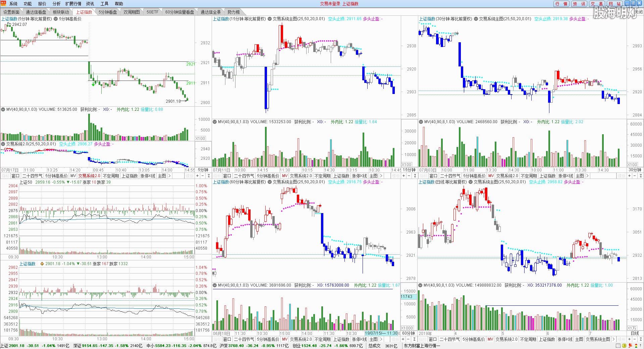Click 关闭 link at top right corner
This screenshot has height=349, width=644.
point(638,12)
